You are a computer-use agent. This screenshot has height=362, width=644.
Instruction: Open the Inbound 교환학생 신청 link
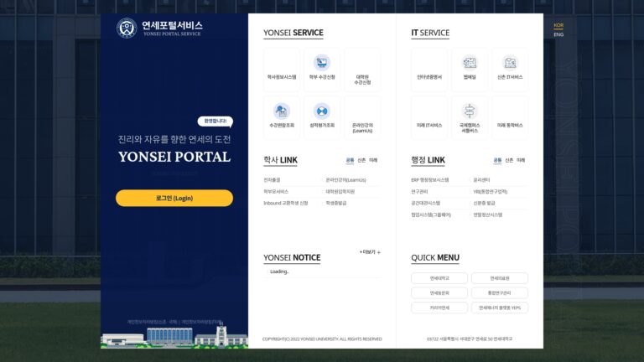[x=285, y=203]
